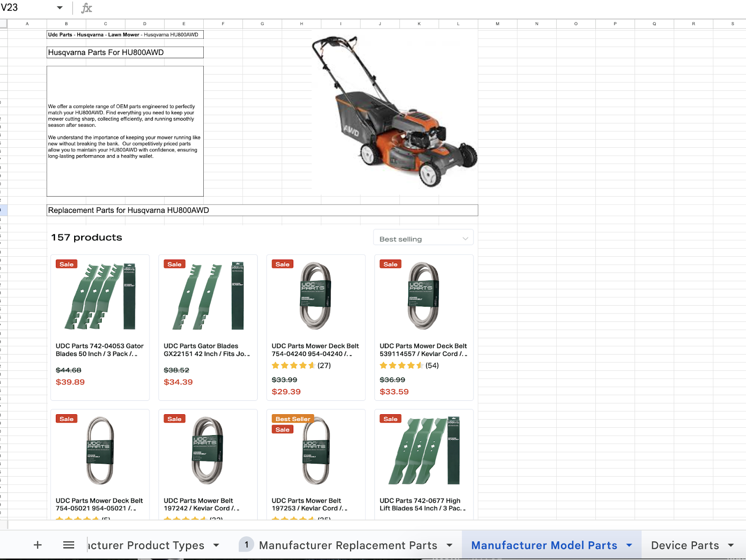Click the Deck Belt 539114557 product image
This screenshot has height=560, width=746.
423,295
